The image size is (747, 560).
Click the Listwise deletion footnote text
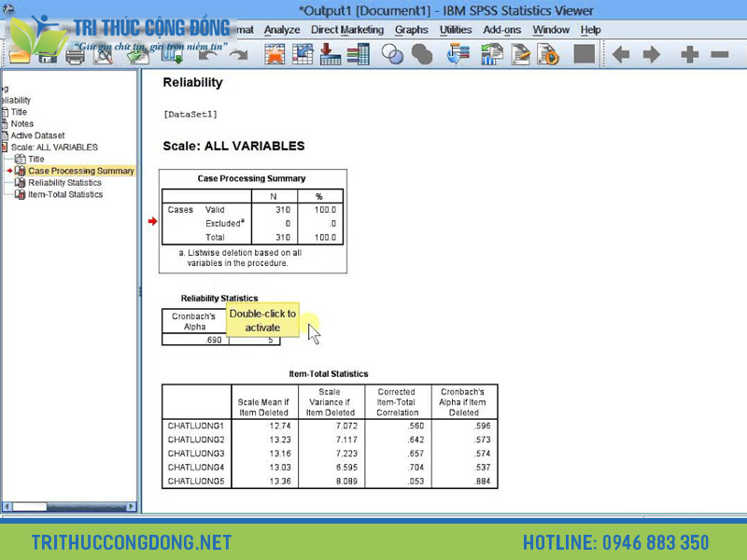(240, 258)
